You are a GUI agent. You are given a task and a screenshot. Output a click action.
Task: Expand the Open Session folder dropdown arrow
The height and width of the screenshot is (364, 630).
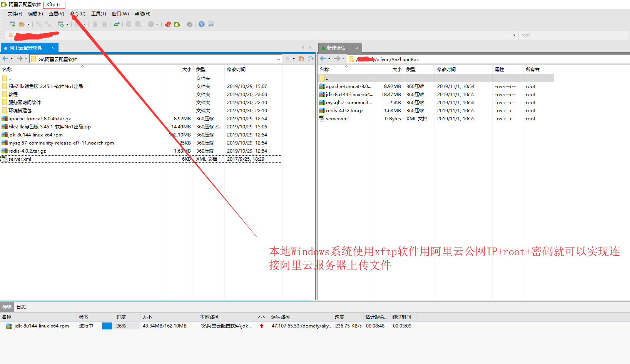28,25
